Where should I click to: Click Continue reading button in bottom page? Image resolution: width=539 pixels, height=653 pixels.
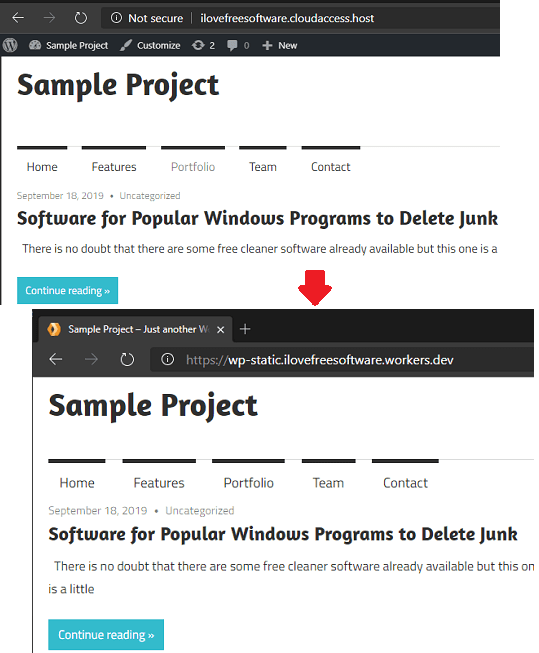pos(106,634)
